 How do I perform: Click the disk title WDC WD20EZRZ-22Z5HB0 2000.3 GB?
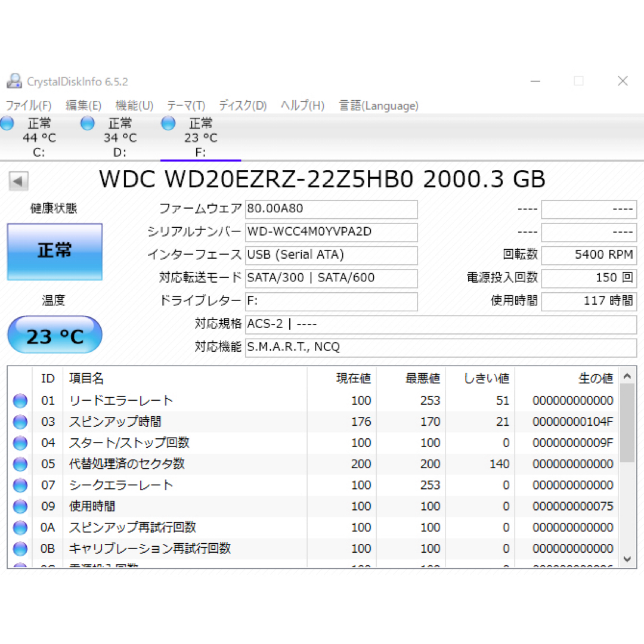click(323, 179)
